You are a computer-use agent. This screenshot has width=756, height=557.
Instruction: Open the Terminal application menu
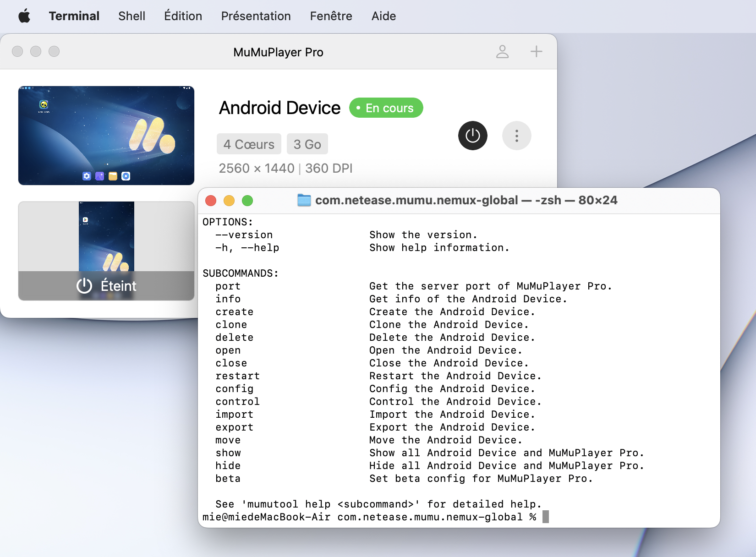click(x=74, y=16)
